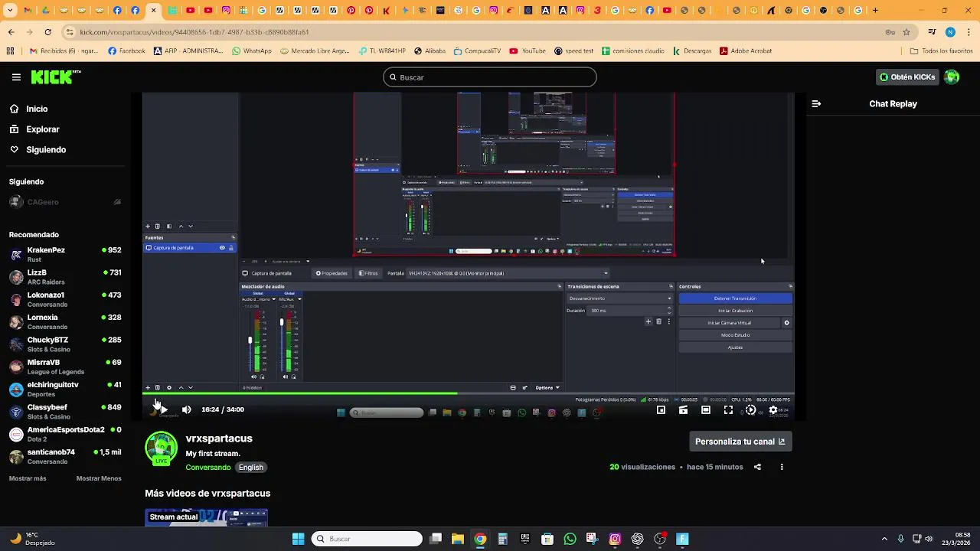Close the active Kick tab

point(154,11)
